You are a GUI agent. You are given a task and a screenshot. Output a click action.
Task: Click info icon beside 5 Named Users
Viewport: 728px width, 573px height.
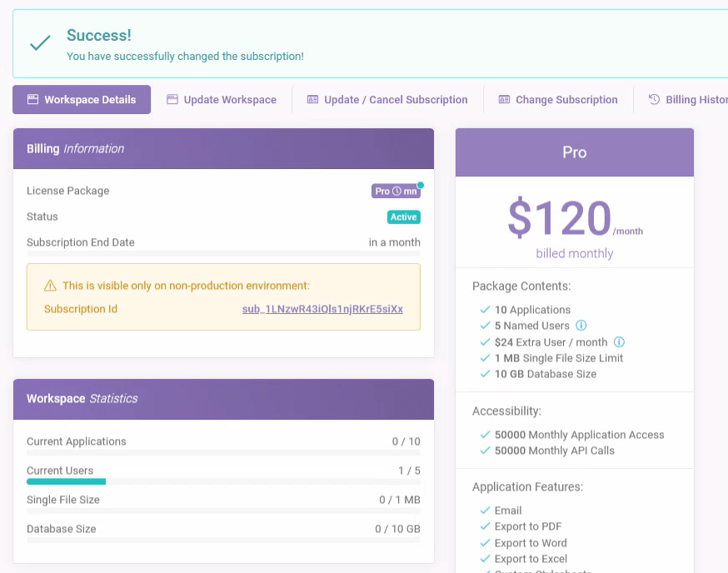[581, 326]
